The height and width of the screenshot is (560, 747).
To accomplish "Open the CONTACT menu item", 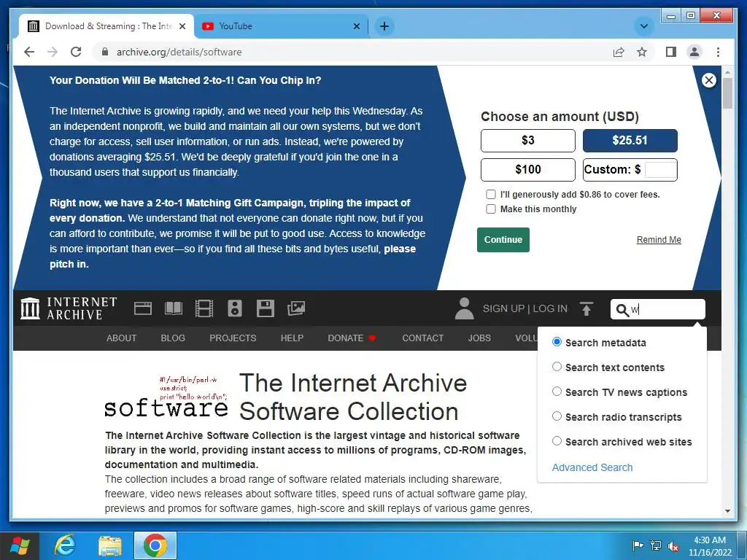I will point(422,338).
